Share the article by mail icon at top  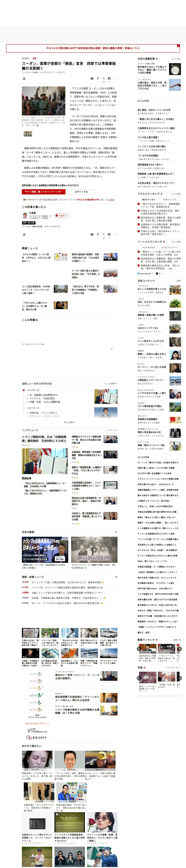pos(92,79)
